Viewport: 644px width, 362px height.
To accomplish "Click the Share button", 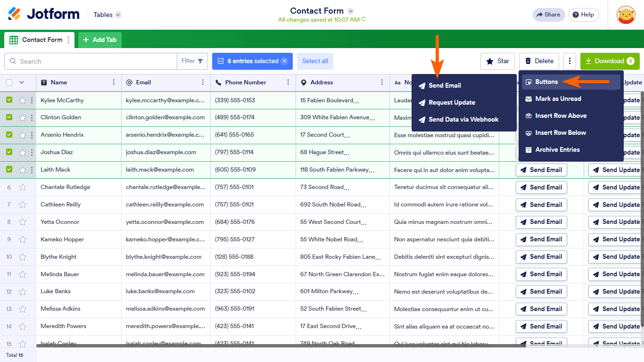I will (x=548, y=15).
